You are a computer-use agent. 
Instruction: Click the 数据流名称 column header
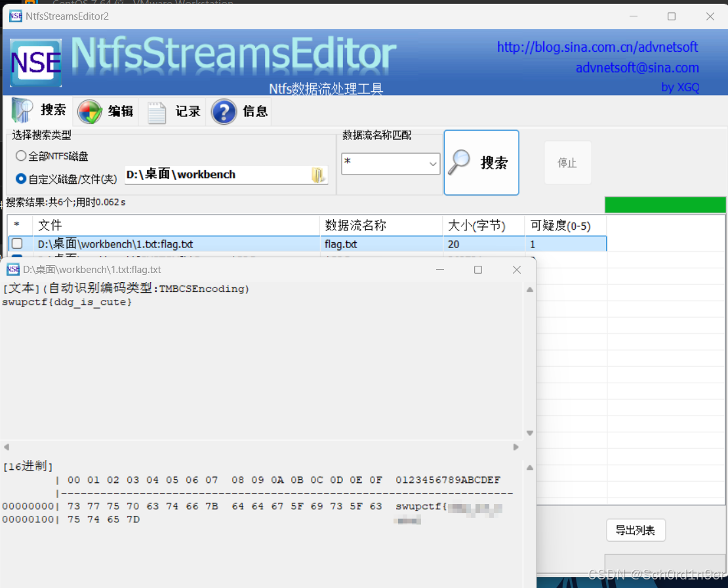tap(381, 225)
